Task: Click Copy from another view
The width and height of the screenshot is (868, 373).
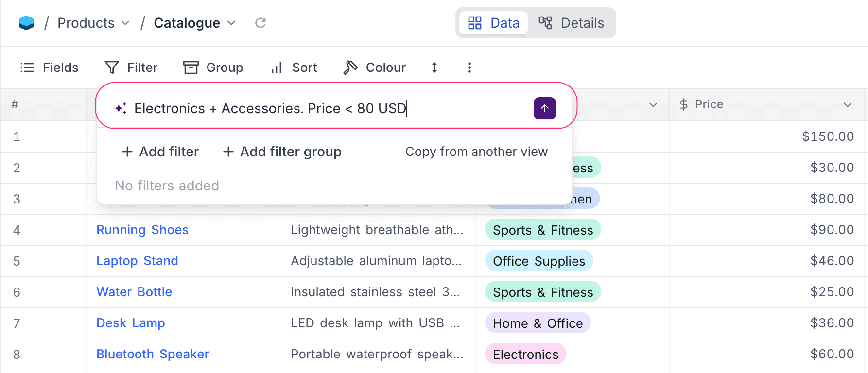Action: coord(476,152)
